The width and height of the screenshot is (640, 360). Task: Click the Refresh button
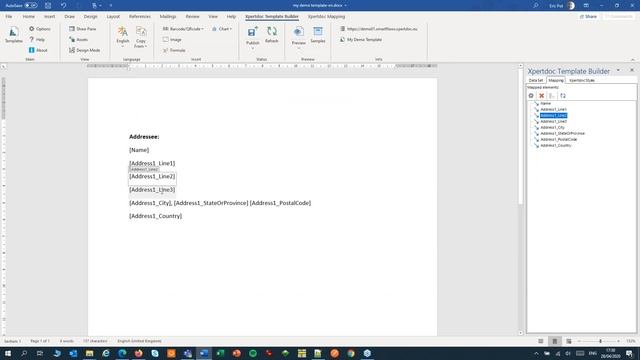coord(271,35)
